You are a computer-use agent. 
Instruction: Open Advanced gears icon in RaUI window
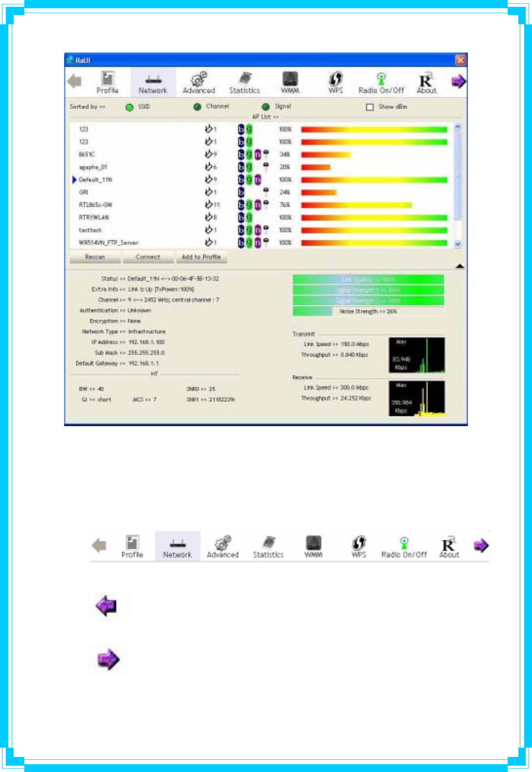[198, 82]
